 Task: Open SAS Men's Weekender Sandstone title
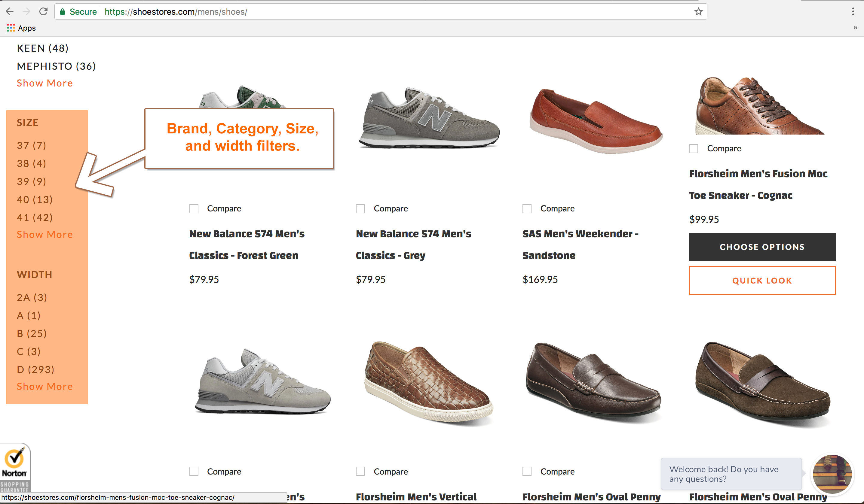pos(580,244)
